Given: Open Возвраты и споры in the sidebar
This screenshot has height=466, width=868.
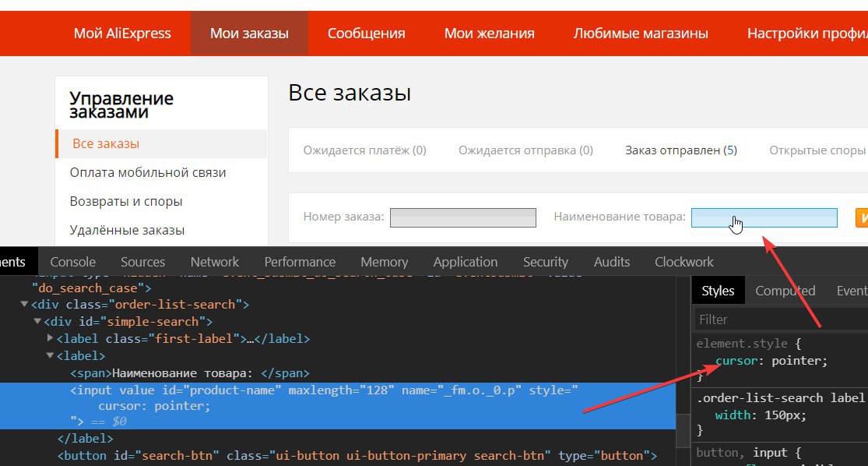Looking at the screenshot, I should pyautogui.click(x=126, y=201).
